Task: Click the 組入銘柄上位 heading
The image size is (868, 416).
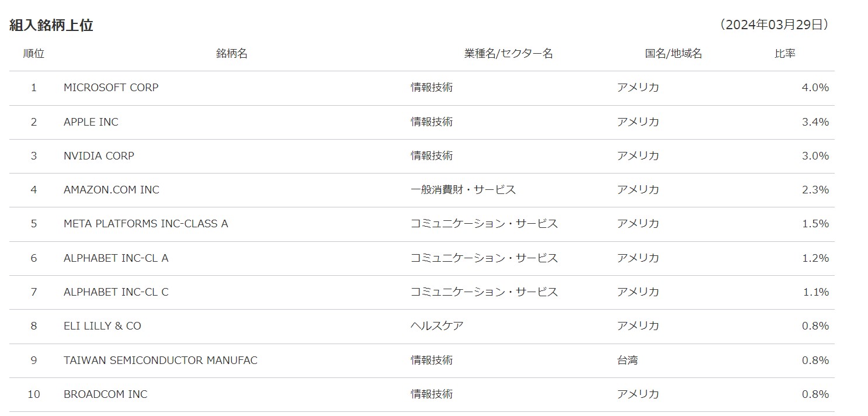Action: pos(51,25)
